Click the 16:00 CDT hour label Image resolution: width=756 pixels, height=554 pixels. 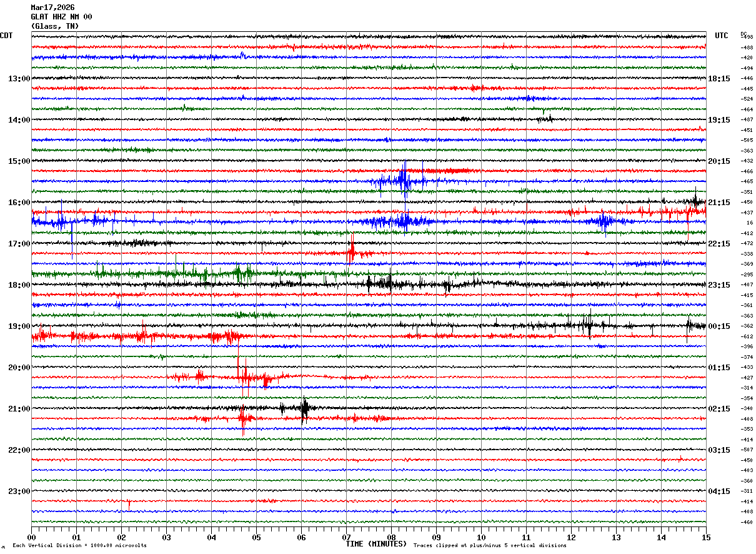[x=19, y=203]
